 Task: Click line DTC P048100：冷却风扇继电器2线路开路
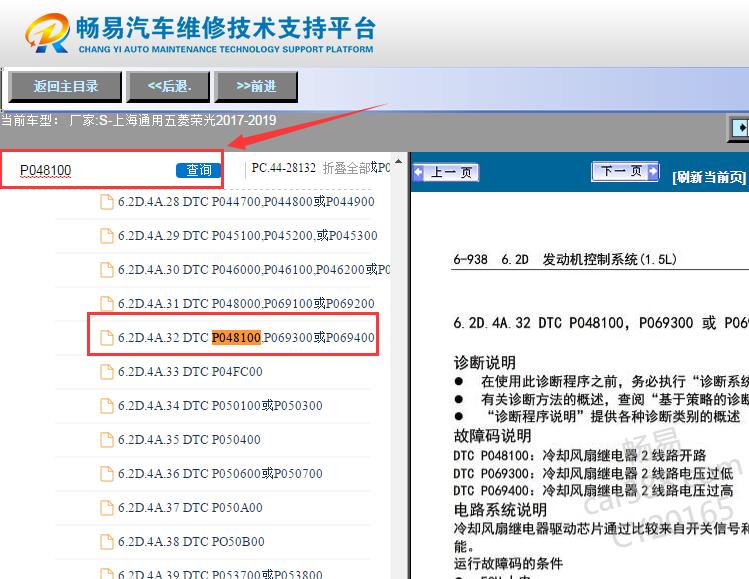coord(579,455)
